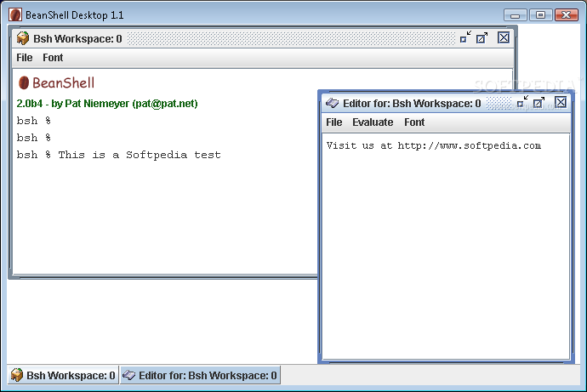Screen dimensions: 587x392
Task: Minimize the BeanShell Desktop main window
Action: pos(516,15)
